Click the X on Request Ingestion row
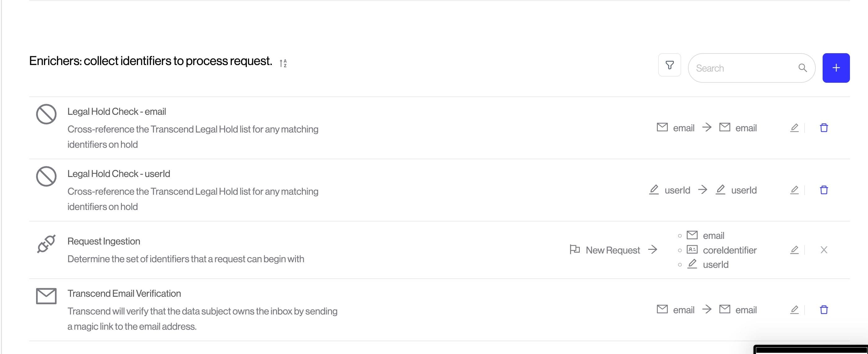Viewport: 868px width, 354px height. click(x=824, y=250)
